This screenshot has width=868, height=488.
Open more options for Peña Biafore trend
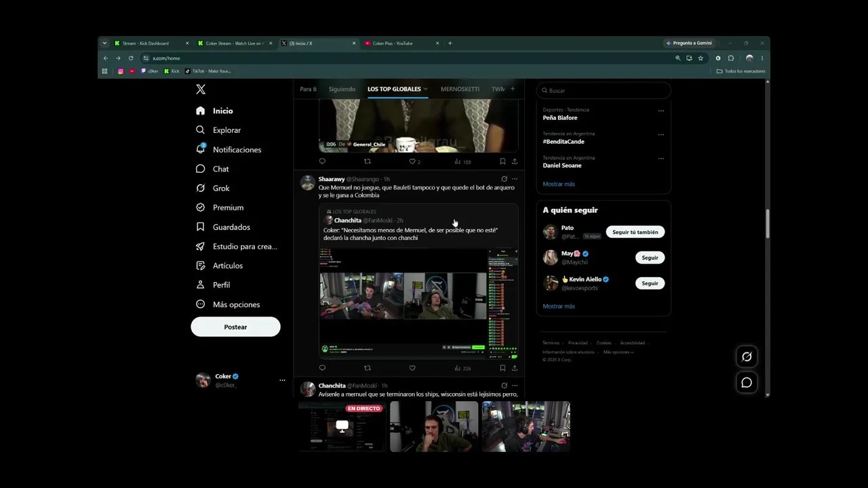[x=661, y=110]
